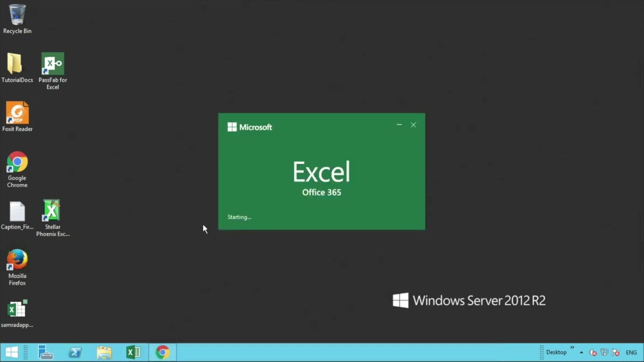Click the Microsoft logo on splash screen
Screen dimensions: 644x362
(250, 127)
